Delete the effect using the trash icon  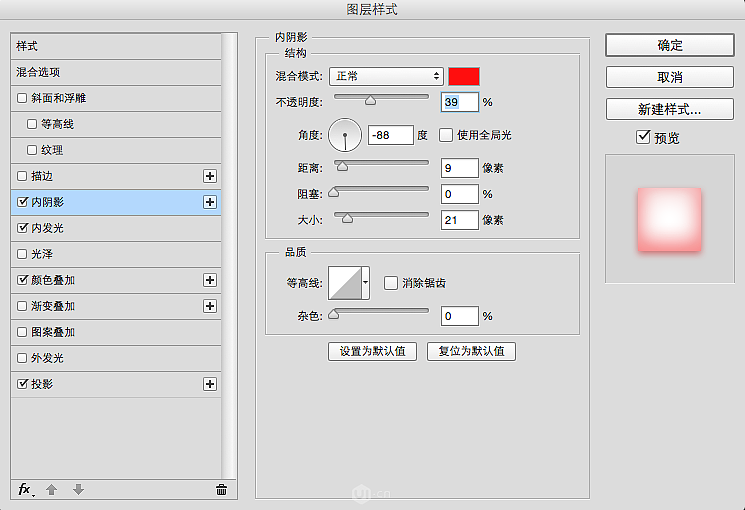click(x=221, y=490)
